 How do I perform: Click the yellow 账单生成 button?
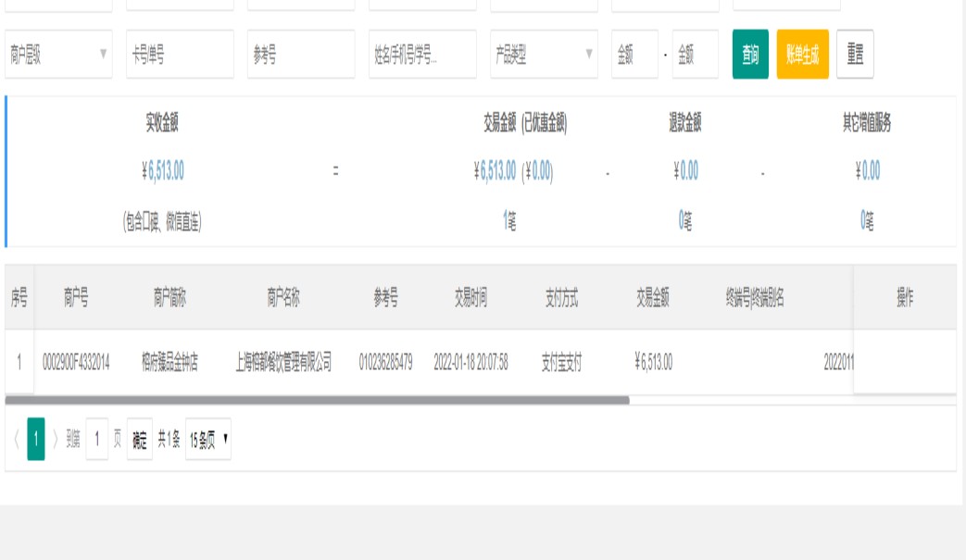tap(802, 55)
